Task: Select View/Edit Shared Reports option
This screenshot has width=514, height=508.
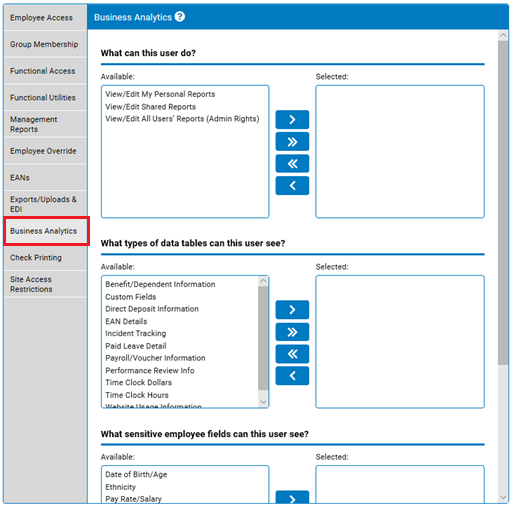Action: (x=150, y=107)
